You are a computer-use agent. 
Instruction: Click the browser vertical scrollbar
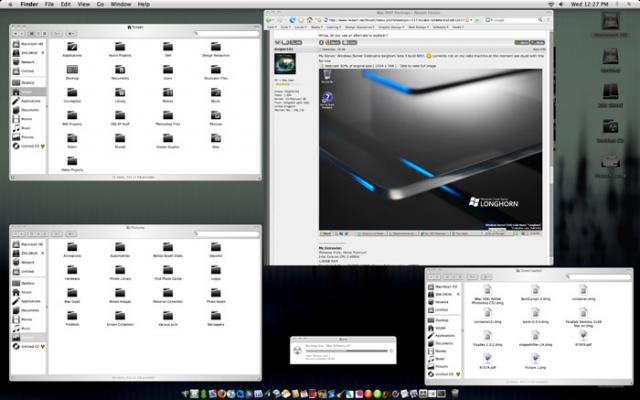(x=551, y=147)
